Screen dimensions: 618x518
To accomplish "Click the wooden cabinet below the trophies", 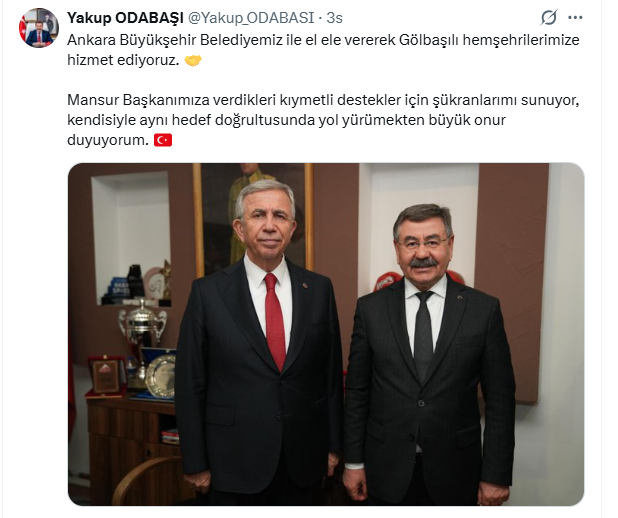I will click(134, 451).
